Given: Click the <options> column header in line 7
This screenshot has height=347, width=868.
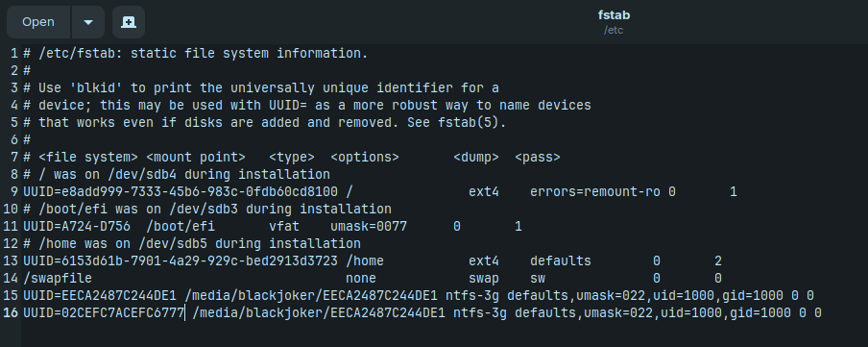Looking at the screenshot, I should (365, 158).
